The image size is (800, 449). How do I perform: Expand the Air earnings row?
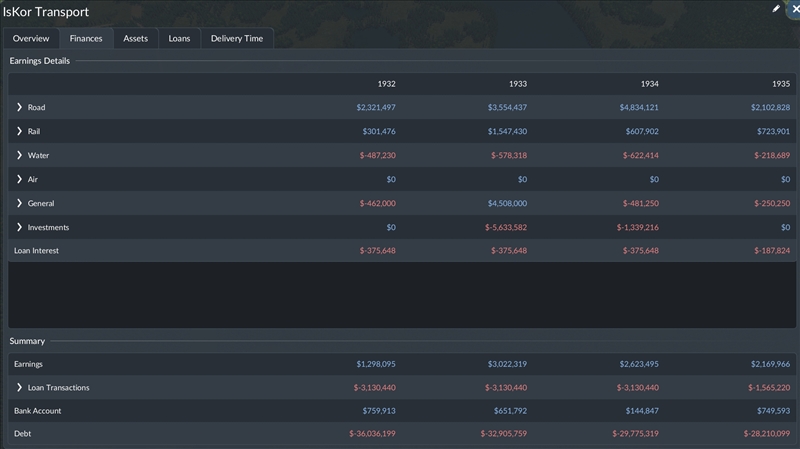tap(19, 179)
